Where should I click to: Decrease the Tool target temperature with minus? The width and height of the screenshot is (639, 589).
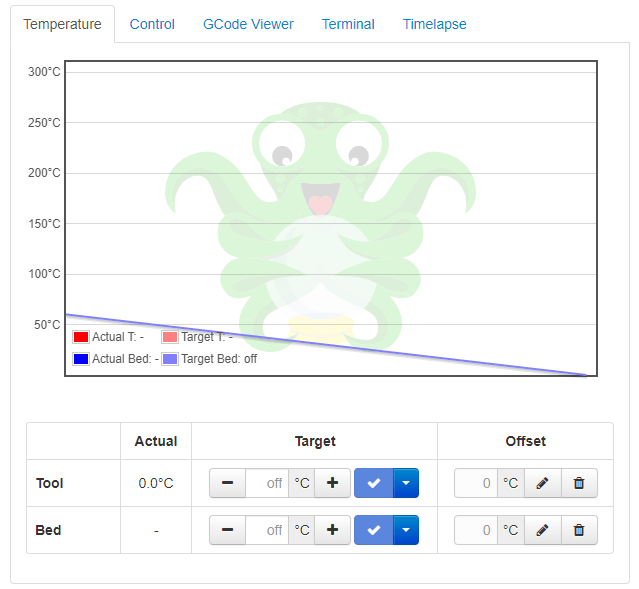[227, 483]
